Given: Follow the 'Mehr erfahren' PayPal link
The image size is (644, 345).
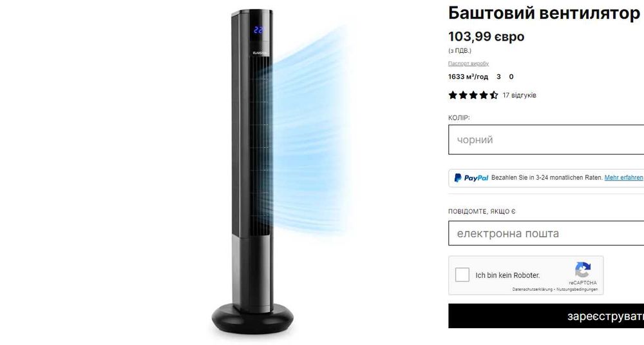Looking at the screenshot, I should point(623,177).
